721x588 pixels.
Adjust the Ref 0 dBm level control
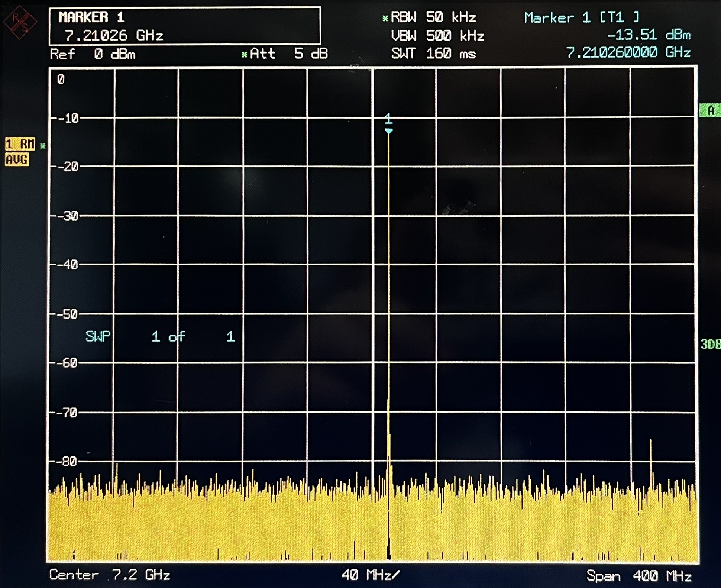pyautogui.click(x=93, y=54)
